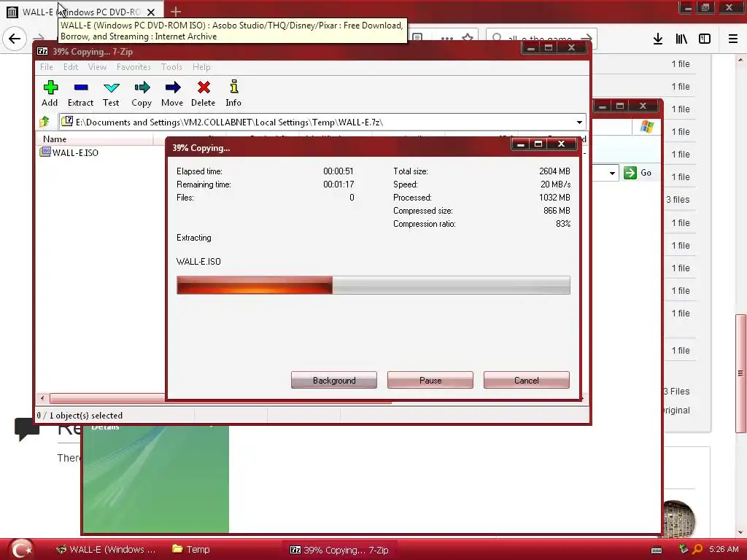Viewport: 747px width, 560px height.
Task: Open the browser hamburger menu
Action: pos(733,39)
